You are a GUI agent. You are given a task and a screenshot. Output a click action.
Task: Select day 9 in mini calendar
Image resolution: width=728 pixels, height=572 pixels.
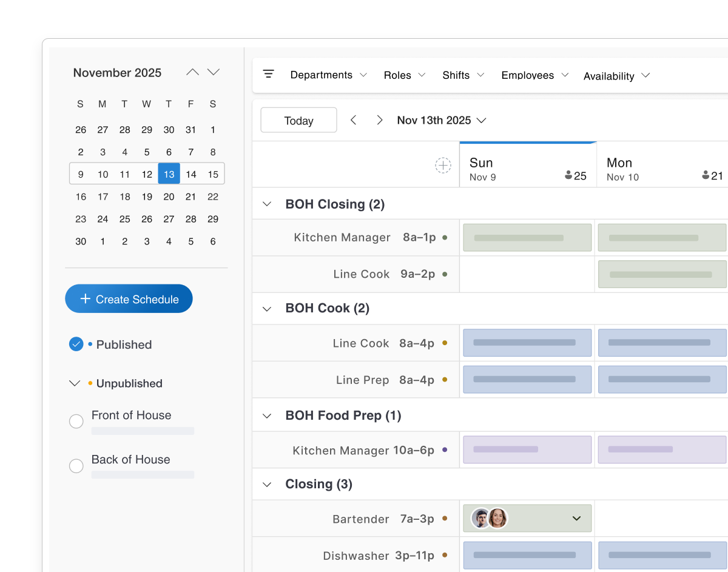(81, 174)
